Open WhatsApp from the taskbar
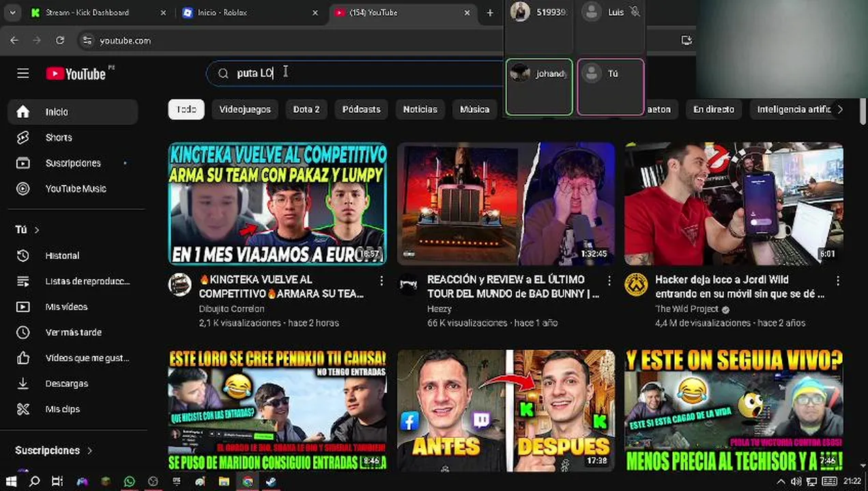Image resolution: width=868 pixels, height=491 pixels. 129,481
